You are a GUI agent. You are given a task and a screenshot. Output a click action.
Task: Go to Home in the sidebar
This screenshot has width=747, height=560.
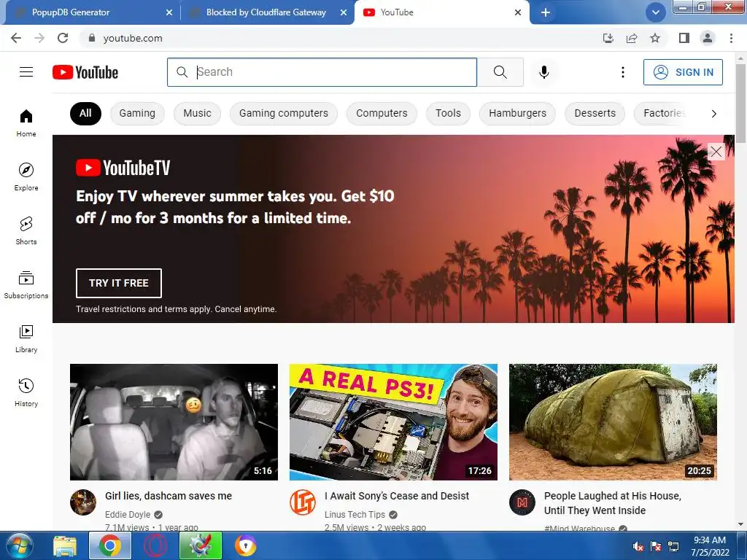[26, 122]
